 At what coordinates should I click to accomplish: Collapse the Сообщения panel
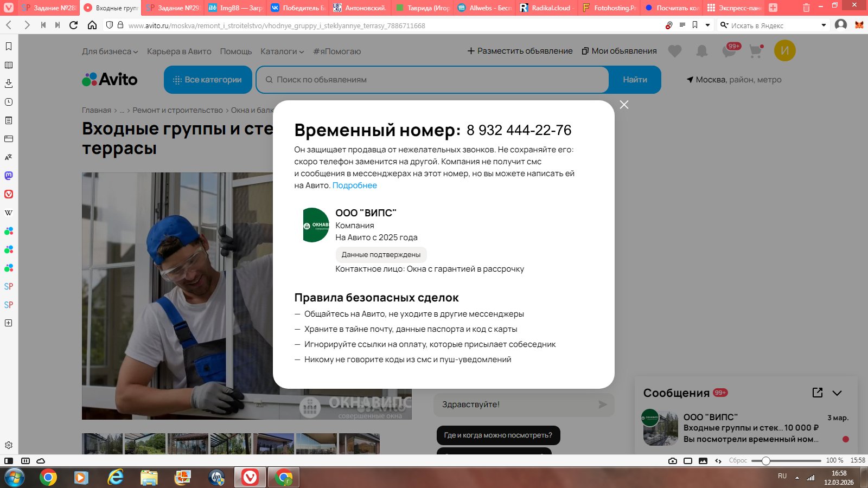pos(837,393)
